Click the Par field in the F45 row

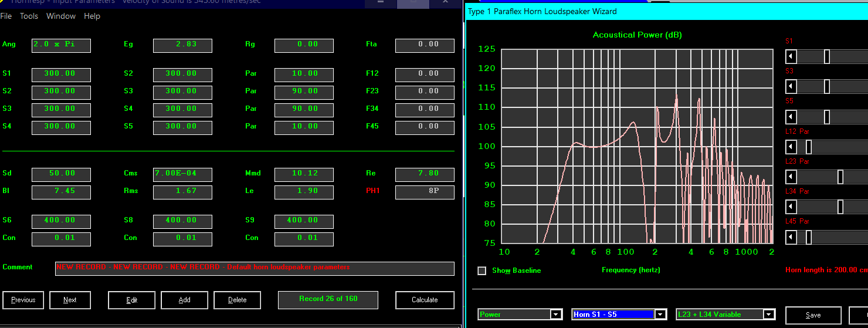(x=304, y=127)
